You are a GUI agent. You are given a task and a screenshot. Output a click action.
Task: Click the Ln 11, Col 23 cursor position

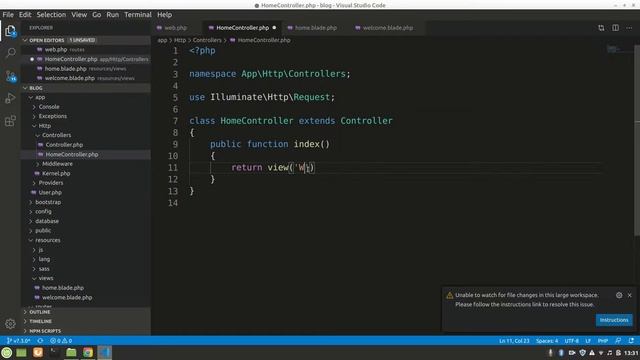pyautogui.click(x=514, y=340)
